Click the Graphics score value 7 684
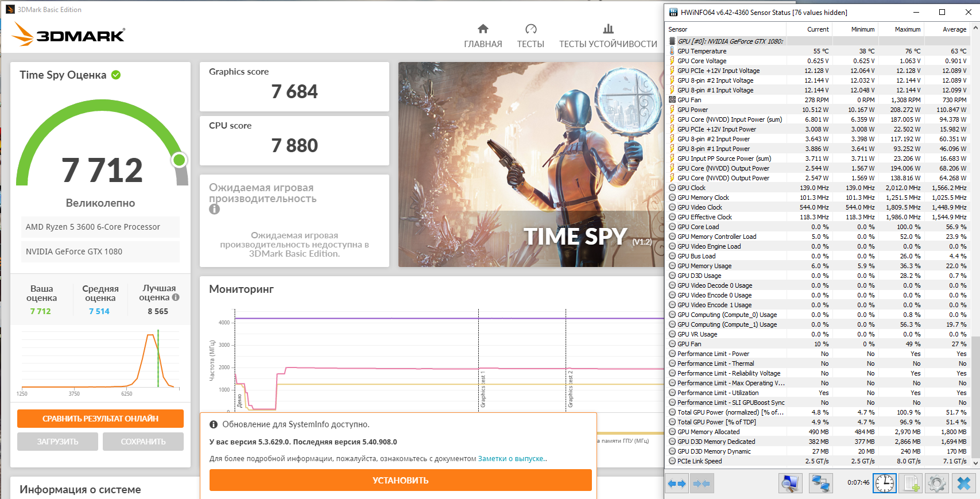Screen dimensions: 980x499 click(295, 91)
